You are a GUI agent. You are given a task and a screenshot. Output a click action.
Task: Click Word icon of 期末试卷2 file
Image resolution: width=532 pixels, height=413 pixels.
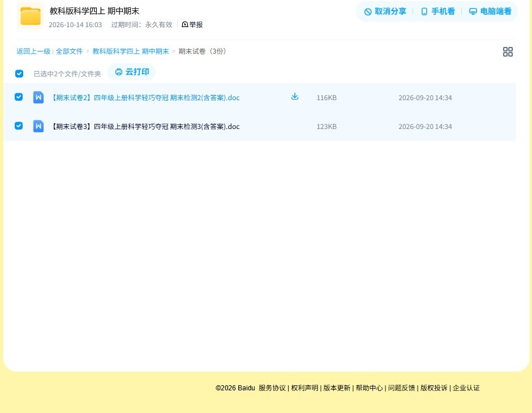tap(38, 98)
